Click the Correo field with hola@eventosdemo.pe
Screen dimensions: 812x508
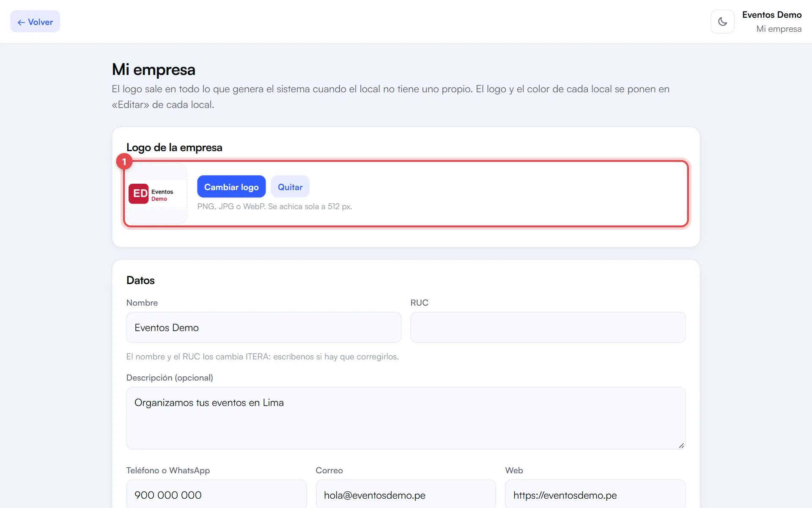point(406,494)
